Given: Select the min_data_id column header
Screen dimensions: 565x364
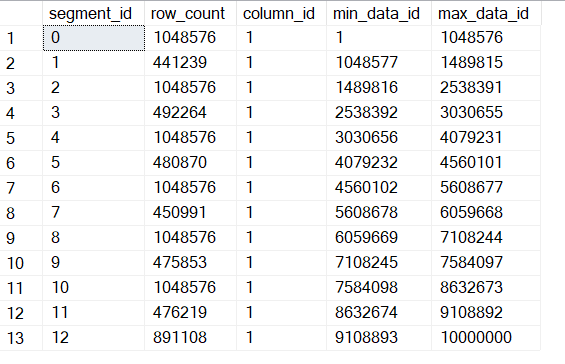Looking at the screenshot, I should point(379,13).
